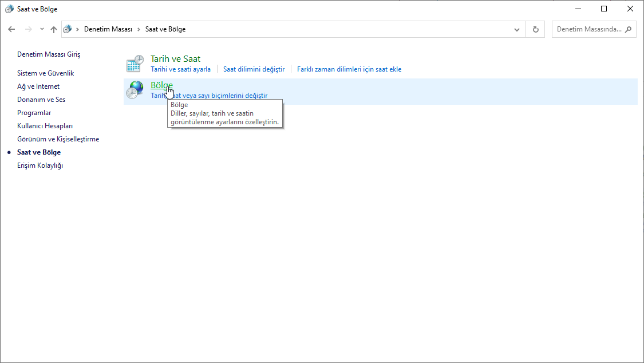Open the Tarih ve Saat clock calendar icon
The width and height of the screenshot is (644, 363).
click(135, 64)
